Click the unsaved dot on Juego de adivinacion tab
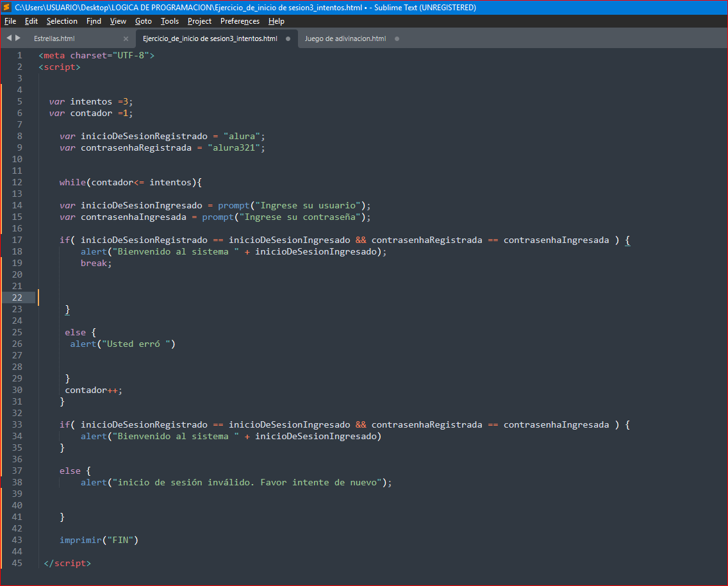This screenshot has height=586, width=728. (397, 38)
